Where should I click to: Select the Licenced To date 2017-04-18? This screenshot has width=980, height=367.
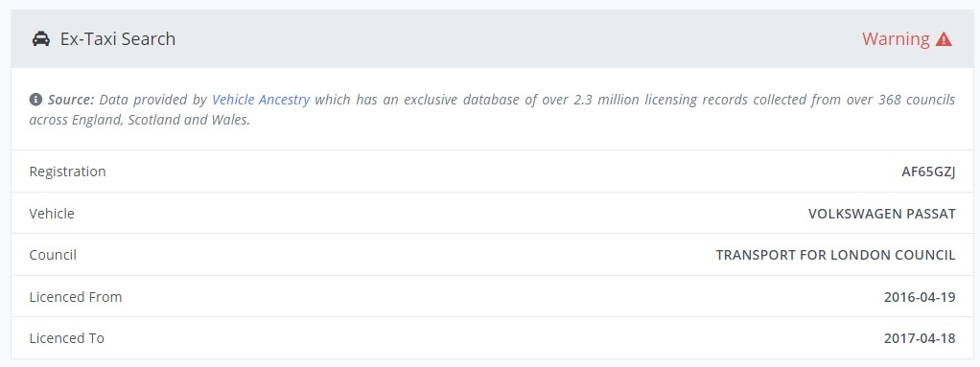[920, 338]
